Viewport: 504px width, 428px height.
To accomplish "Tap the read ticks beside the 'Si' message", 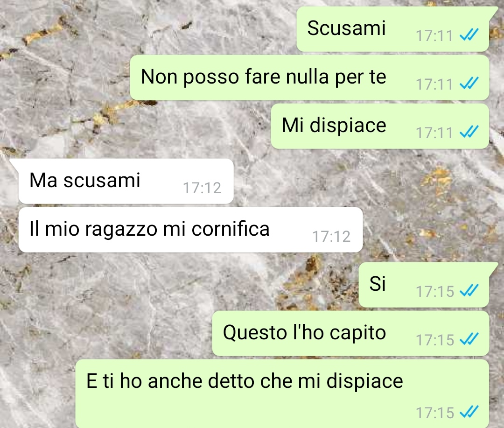I will click(469, 291).
